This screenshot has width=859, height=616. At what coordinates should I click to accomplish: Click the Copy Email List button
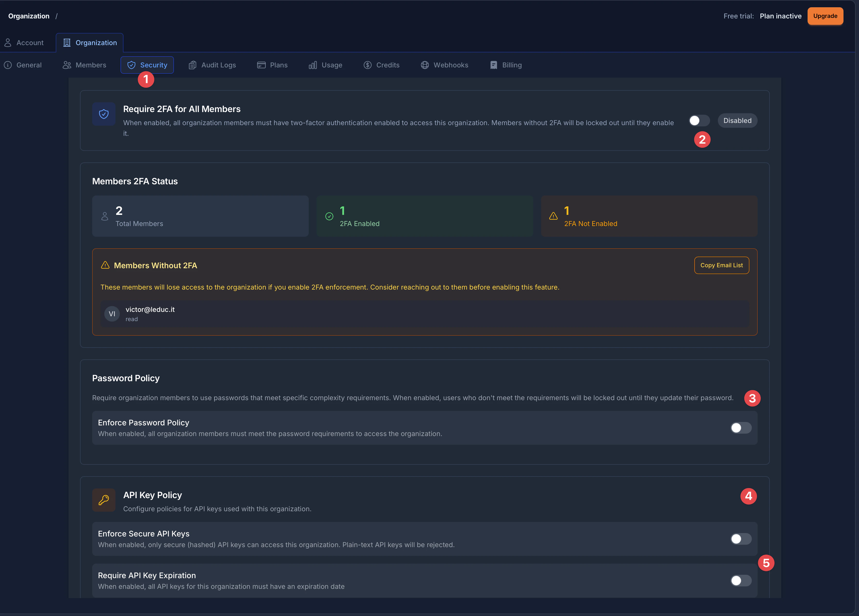721,265
